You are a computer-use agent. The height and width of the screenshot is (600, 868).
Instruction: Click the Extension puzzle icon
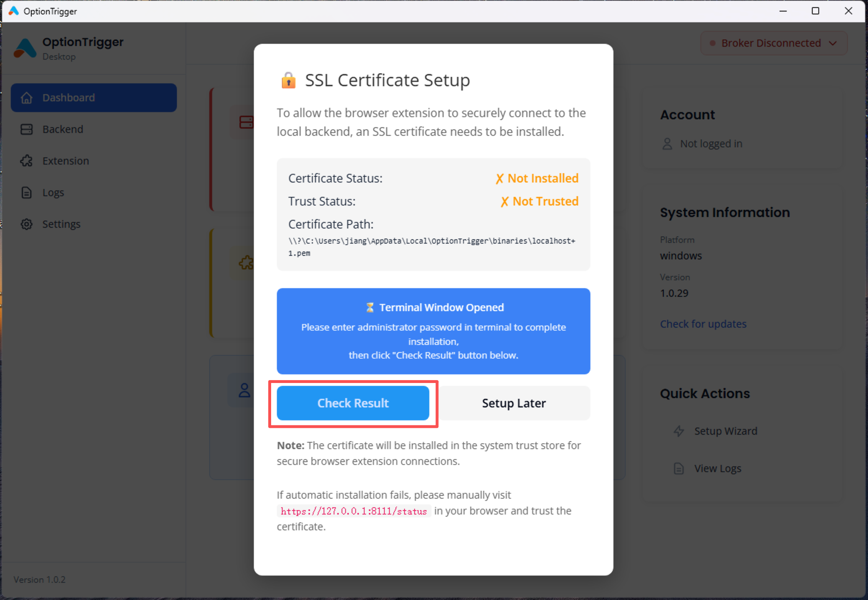click(26, 161)
